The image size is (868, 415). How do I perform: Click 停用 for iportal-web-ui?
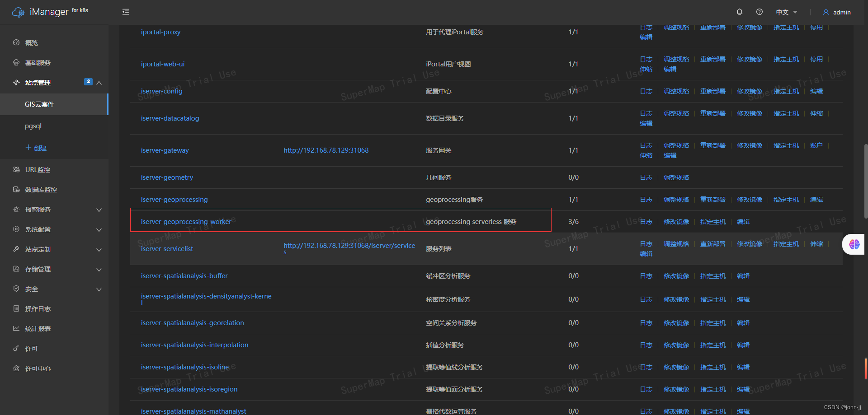pyautogui.click(x=816, y=59)
